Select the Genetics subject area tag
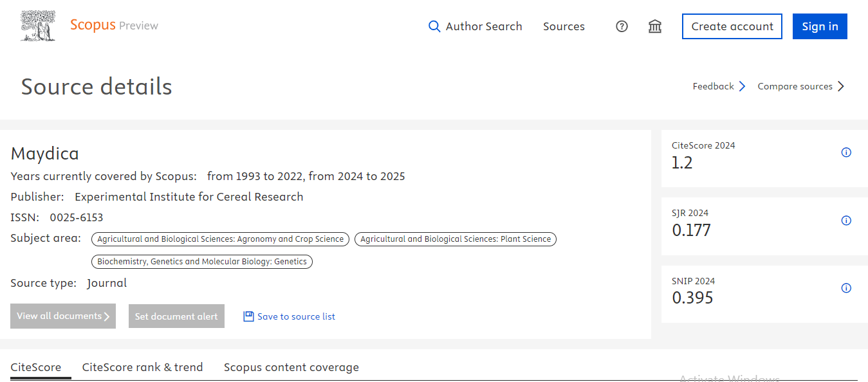 coord(202,262)
